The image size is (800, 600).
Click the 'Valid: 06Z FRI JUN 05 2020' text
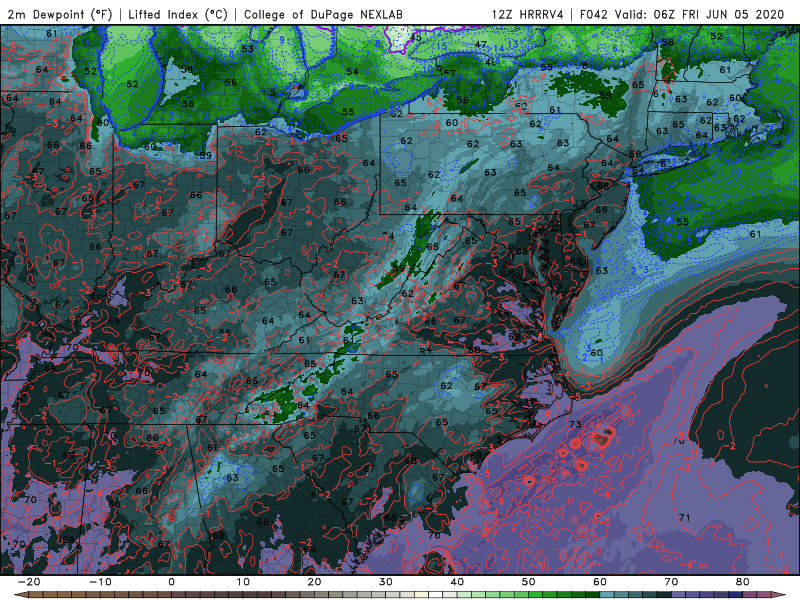pyautogui.click(x=699, y=14)
